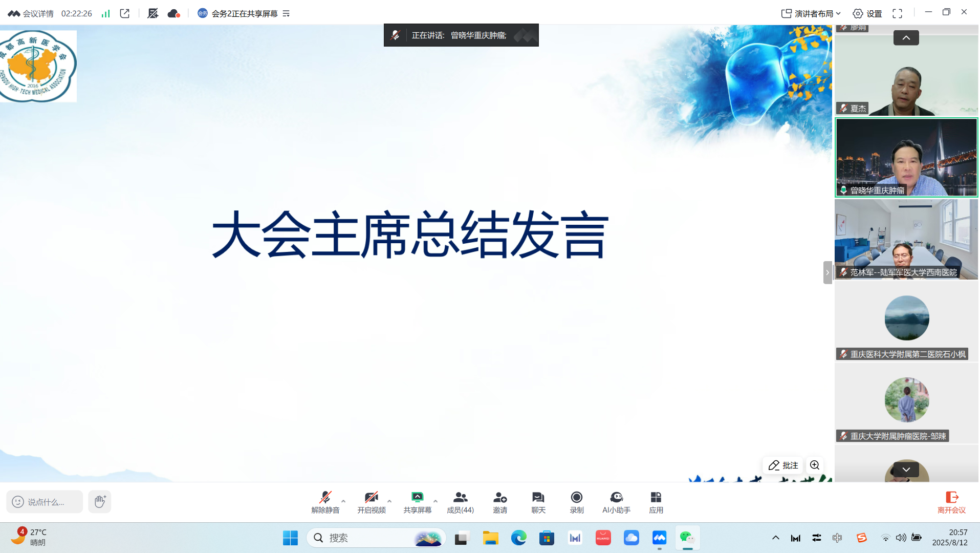Click the raise hand icon
Viewport: 980px width, 553px height.
[99, 501]
